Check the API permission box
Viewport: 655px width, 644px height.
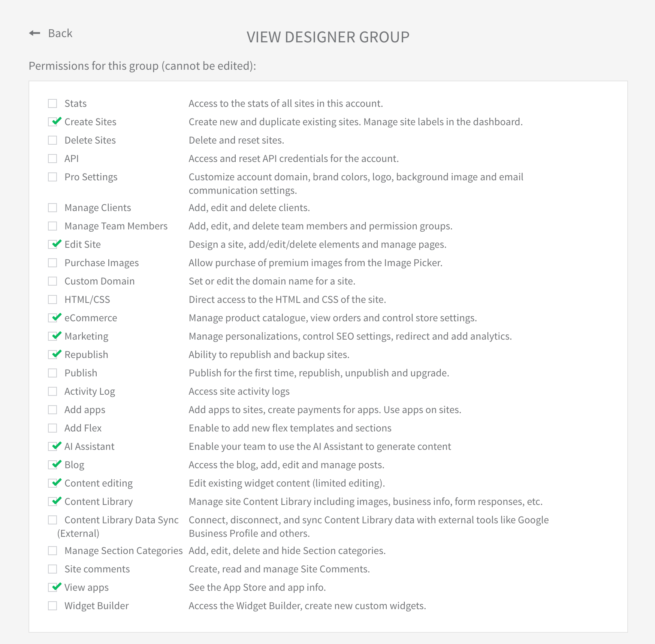[52, 159]
